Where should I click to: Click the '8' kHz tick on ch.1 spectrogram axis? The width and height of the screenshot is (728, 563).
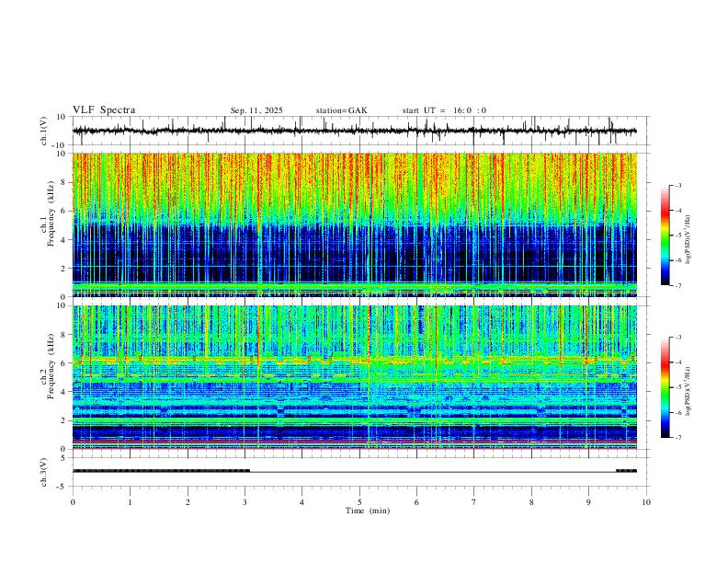(x=63, y=182)
